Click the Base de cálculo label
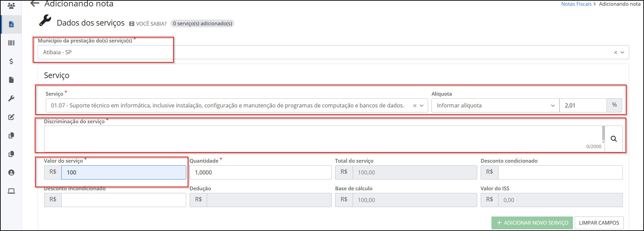644x231 pixels. tap(354, 189)
